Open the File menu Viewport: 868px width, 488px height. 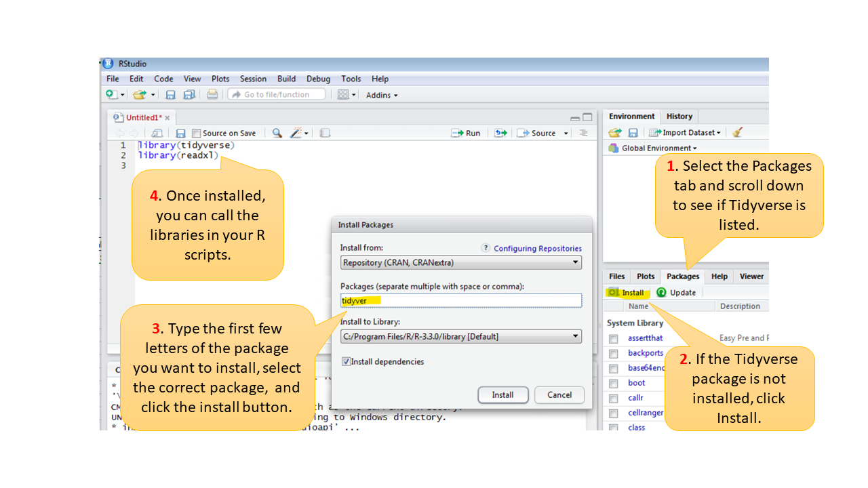pos(113,79)
